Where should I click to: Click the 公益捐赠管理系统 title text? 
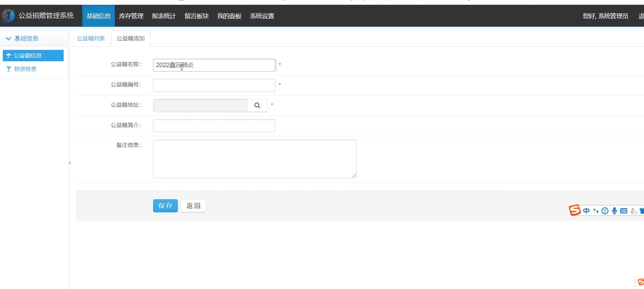click(46, 15)
